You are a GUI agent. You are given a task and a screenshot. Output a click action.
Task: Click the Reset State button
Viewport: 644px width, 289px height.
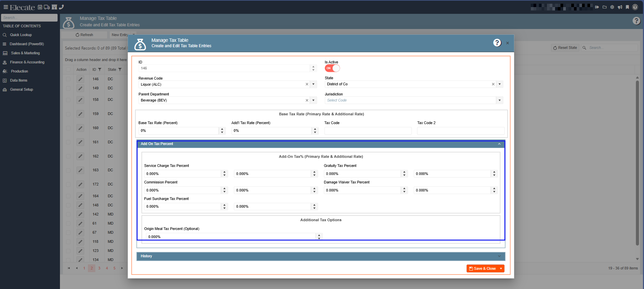(565, 48)
